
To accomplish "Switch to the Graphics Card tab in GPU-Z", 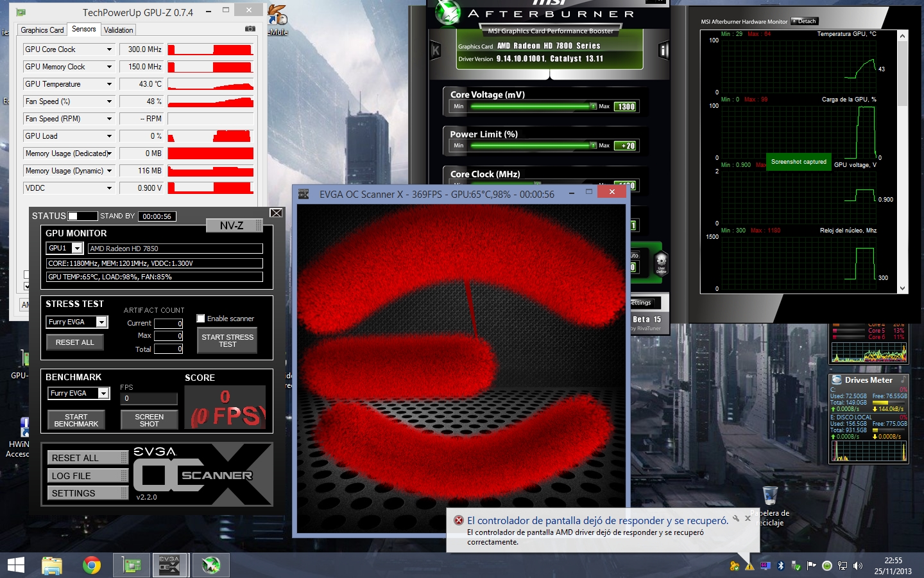I will pos(42,30).
